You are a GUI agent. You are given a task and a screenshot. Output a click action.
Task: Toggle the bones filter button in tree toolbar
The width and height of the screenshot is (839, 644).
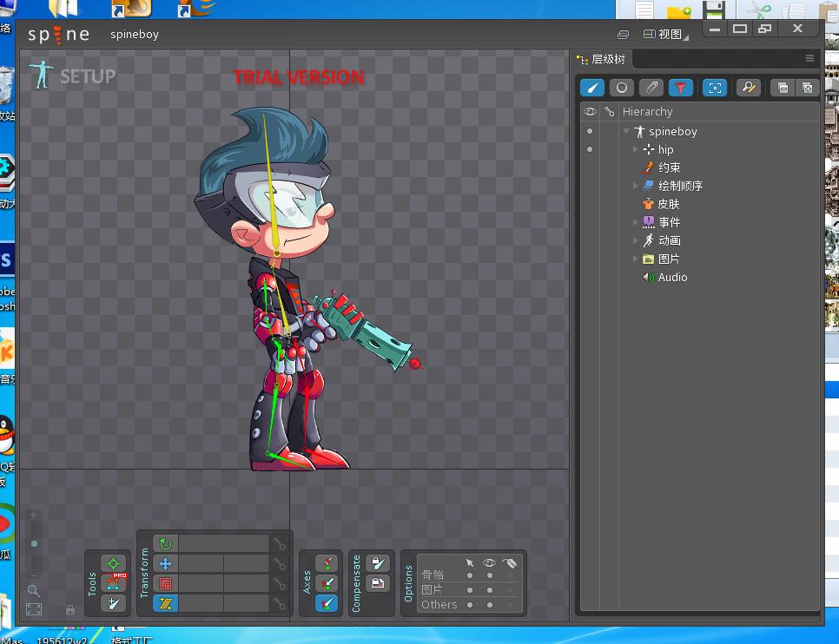[x=592, y=88]
